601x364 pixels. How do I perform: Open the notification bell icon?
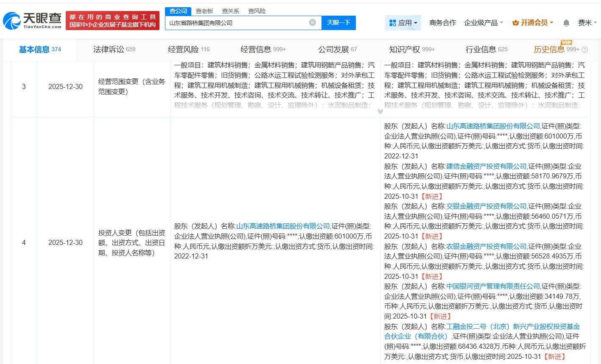click(566, 23)
